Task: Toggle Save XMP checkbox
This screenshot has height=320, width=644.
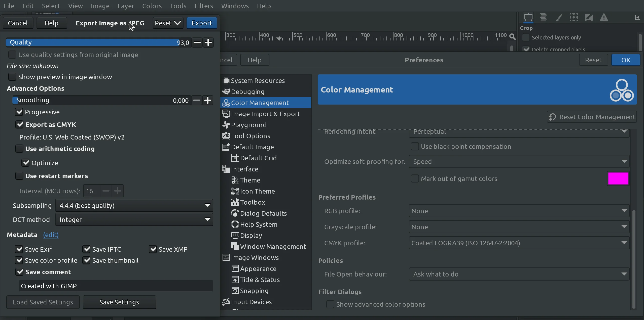Action: (x=153, y=249)
